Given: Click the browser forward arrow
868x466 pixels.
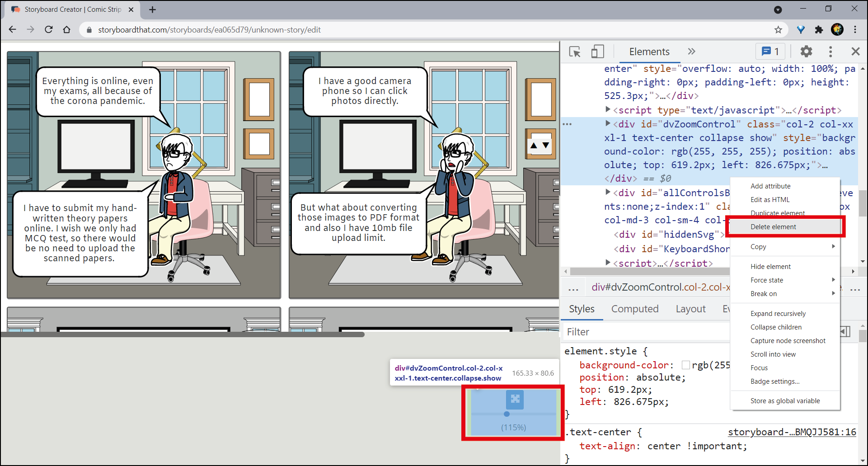Looking at the screenshot, I should point(30,29).
